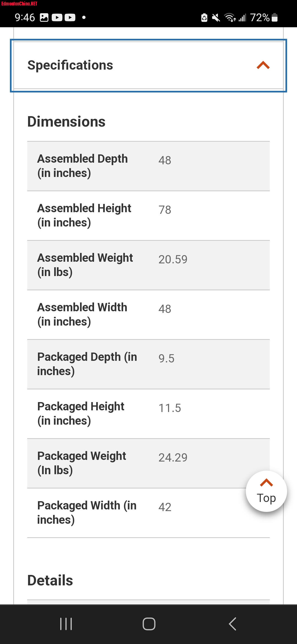Screen dimensions: 297x644
Task: Tap the second YouTube notification icon
Action: pyautogui.click(x=70, y=18)
